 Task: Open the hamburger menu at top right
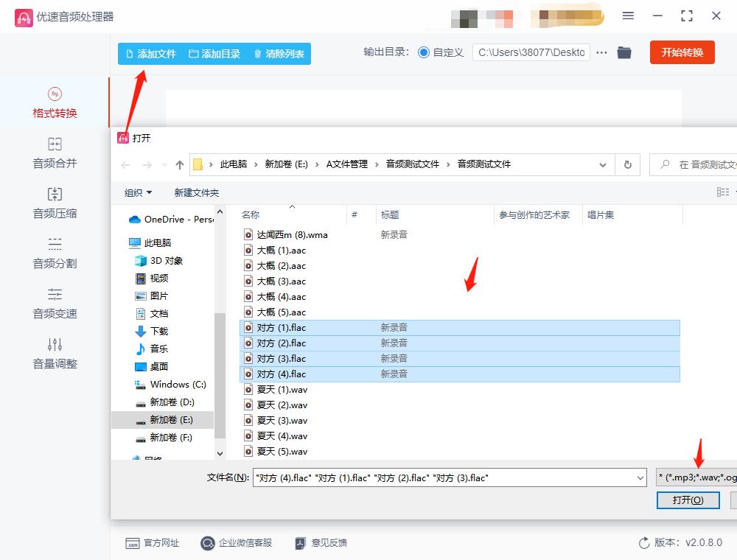629,15
